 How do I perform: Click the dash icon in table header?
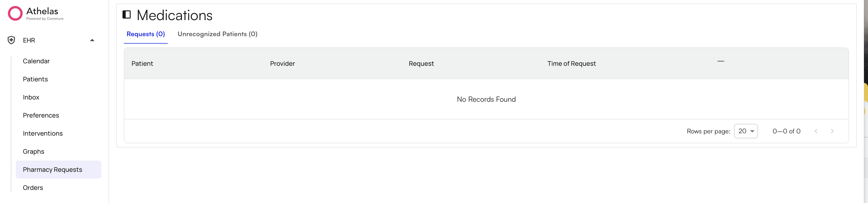pyautogui.click(x=720, y=61)
